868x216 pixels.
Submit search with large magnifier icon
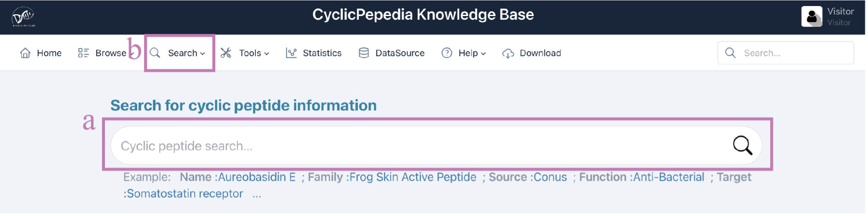point(742,145)
